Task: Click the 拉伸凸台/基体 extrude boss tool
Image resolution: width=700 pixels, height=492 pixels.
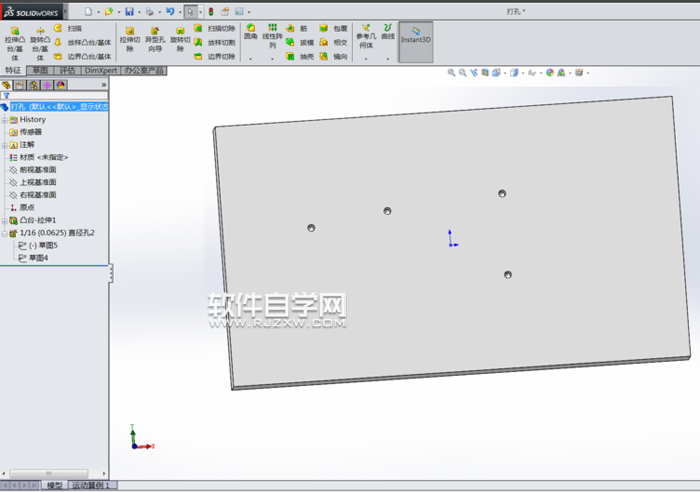Action: 15,43
